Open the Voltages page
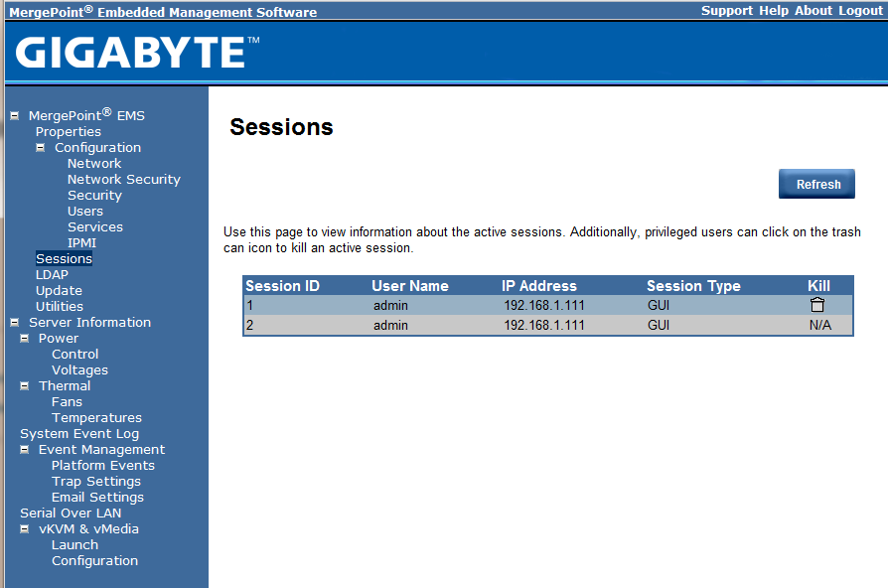This screenshot has width=888, height=588. pos(79,369)
